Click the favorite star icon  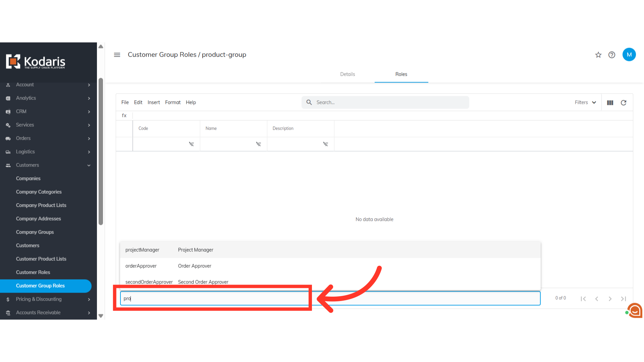tap(598, 55)
